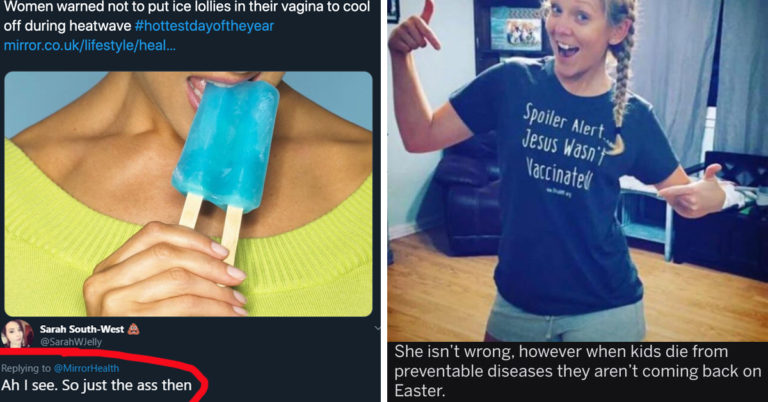Screen dimensions: 768x402
Task: Open Sarah South-West's profile avatar
Action: point(17,334)
